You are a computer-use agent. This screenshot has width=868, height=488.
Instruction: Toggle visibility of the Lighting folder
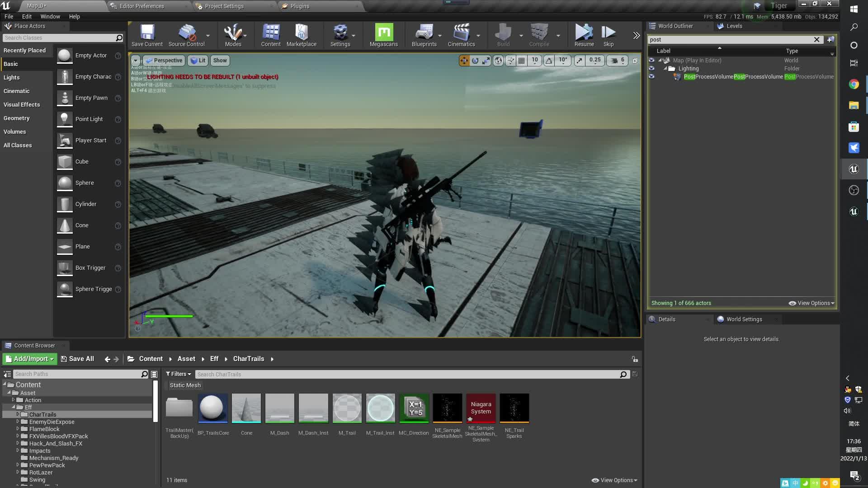pos(651,68)
